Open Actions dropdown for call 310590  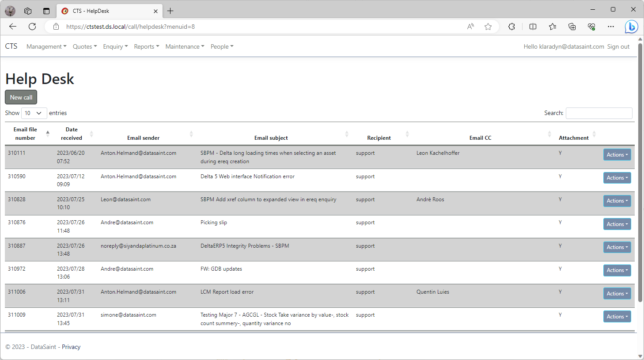(x=617, y=178)
